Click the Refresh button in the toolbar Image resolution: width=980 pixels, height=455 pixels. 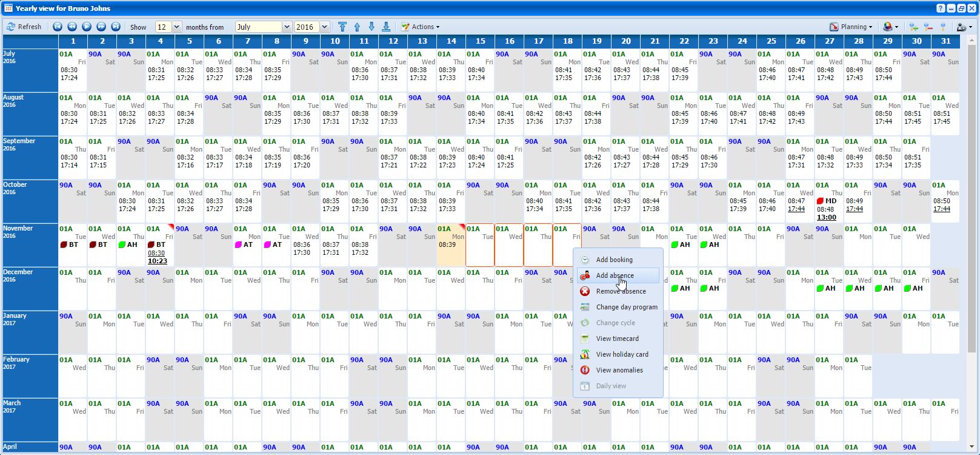[x=24, y=27]
